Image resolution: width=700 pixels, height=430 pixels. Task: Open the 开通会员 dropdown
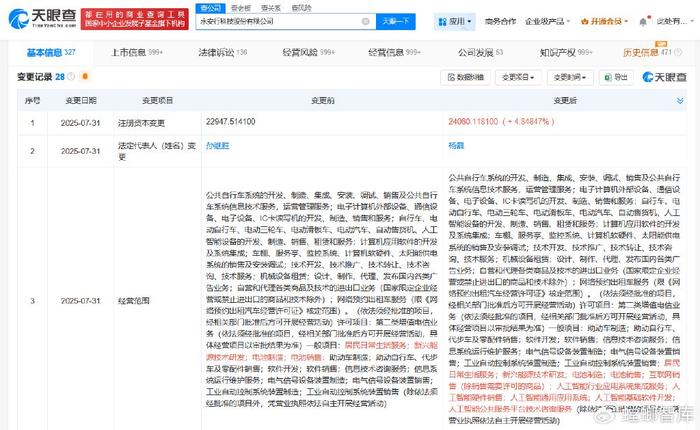point(604,21)
